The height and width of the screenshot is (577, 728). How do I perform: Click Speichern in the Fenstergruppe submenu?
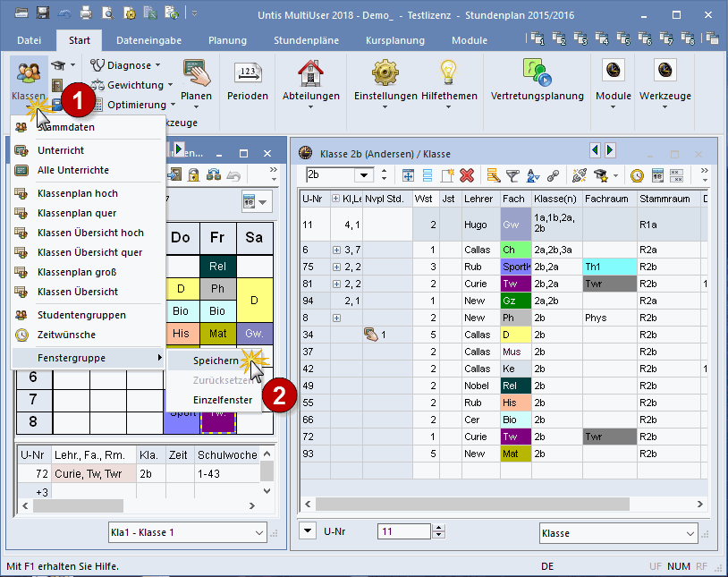point(214,361)
